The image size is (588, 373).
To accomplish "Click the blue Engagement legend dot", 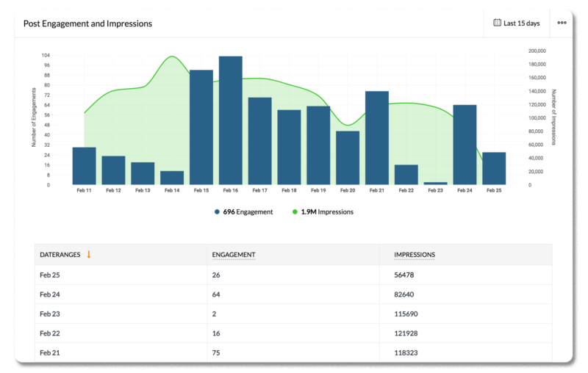I will (218, 211).
